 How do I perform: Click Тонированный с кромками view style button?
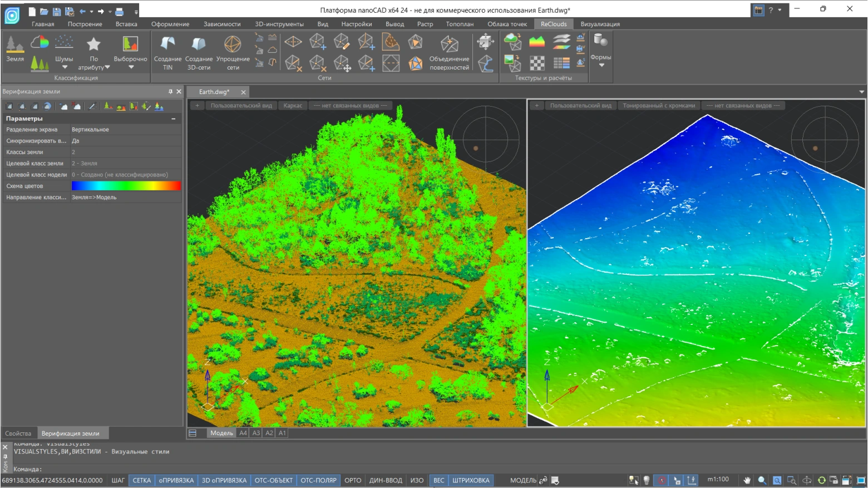pos(659,106)
